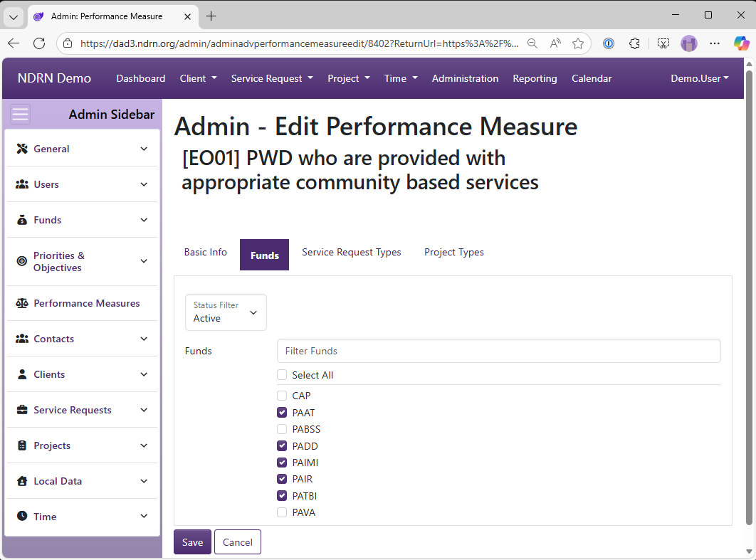
Task: Click the Users group icon in sidebar
Action: (22, 184)
